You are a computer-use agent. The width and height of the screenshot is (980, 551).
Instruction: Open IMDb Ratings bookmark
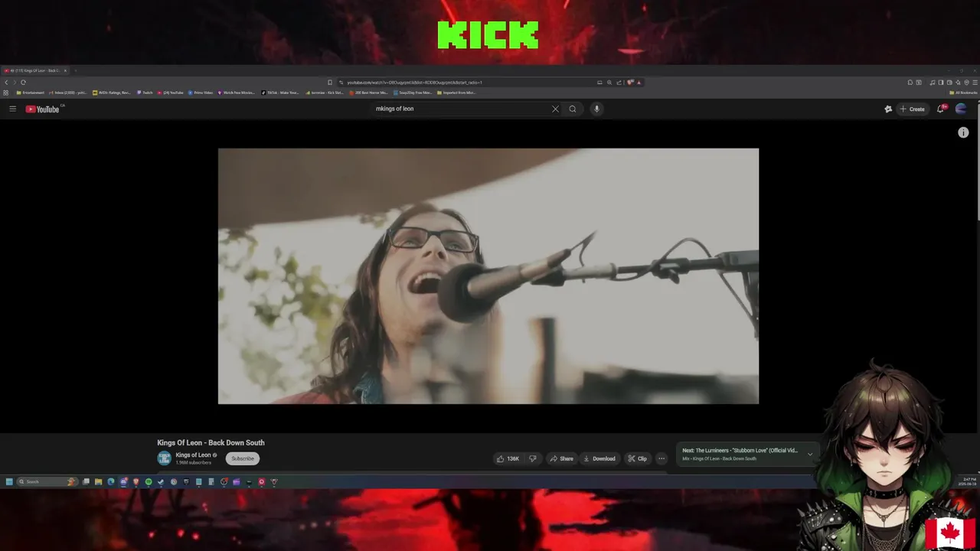[112, 93]
